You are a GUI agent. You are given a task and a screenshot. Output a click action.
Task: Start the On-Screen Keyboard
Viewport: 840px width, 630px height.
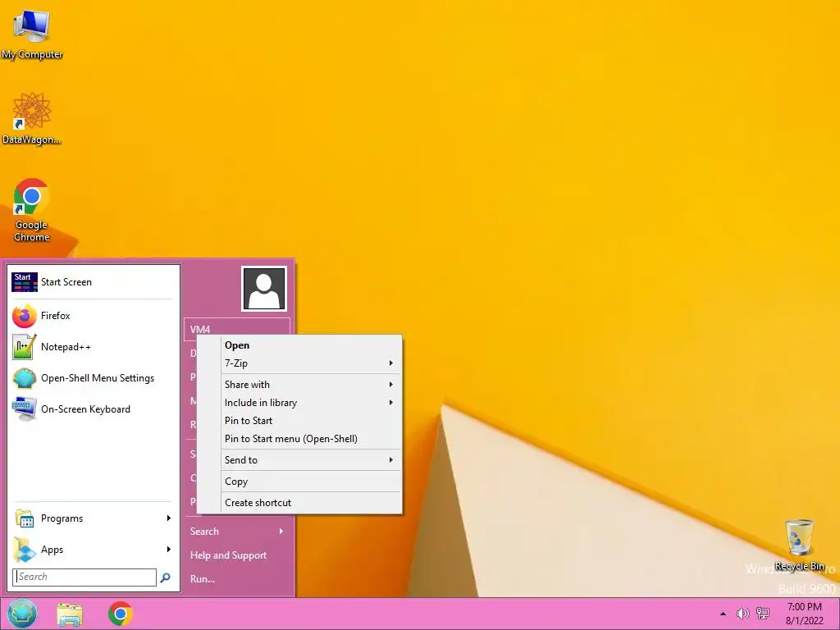pos(92,409)
